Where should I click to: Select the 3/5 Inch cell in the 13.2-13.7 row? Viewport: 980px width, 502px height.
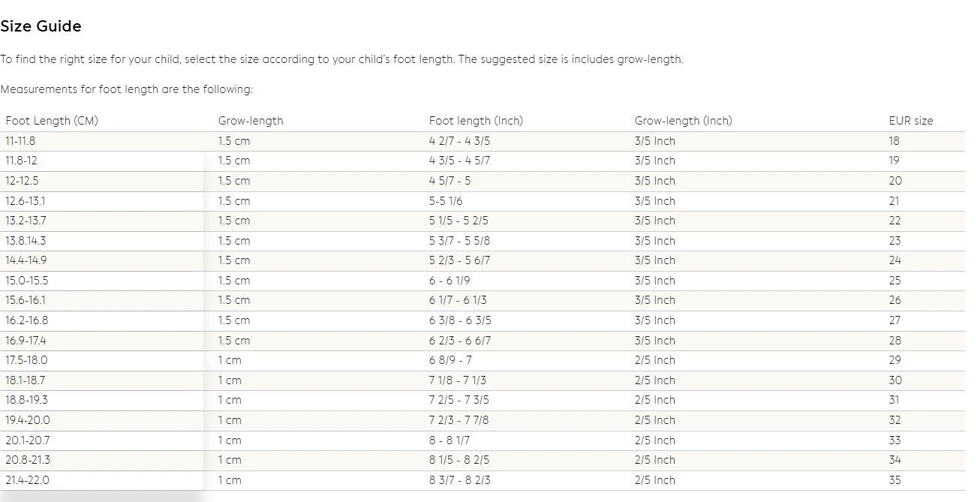[x=654, y=221]
